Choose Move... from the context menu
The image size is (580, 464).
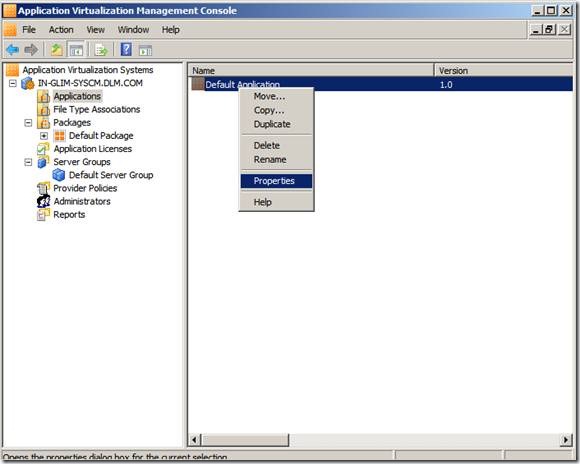coord(276,97)
